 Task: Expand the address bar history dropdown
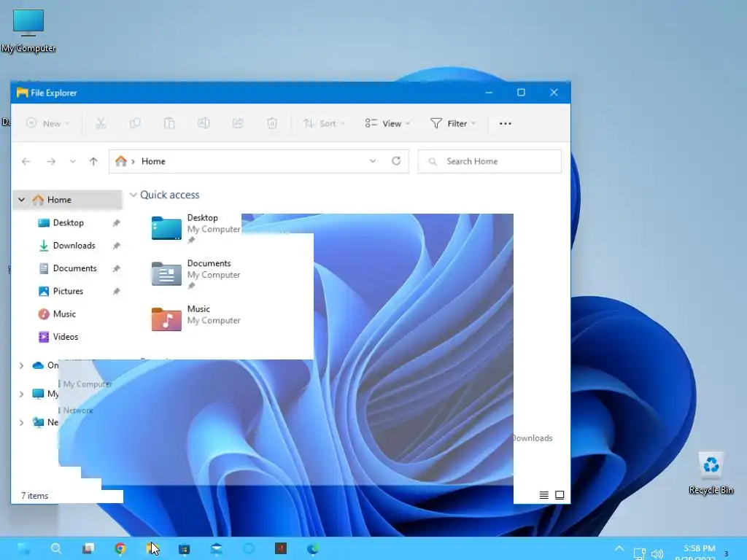point(373,161)
